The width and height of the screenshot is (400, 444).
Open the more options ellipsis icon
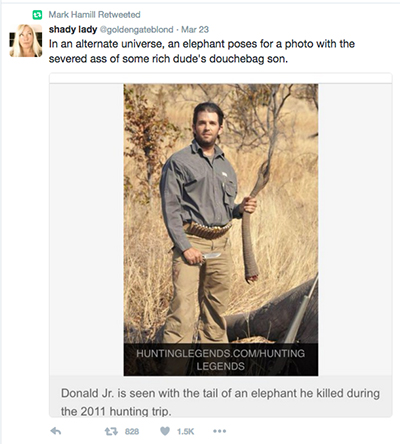pyautogui.click(x=219, y=431)
